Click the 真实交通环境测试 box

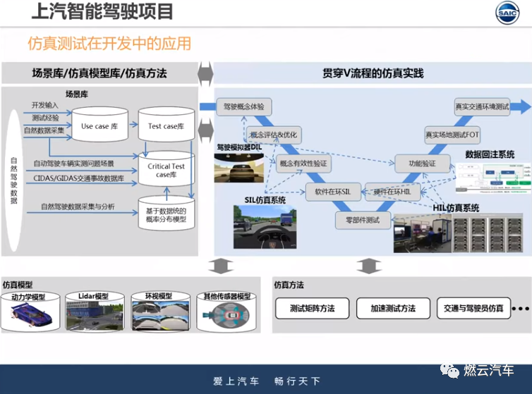click(482, 107)
